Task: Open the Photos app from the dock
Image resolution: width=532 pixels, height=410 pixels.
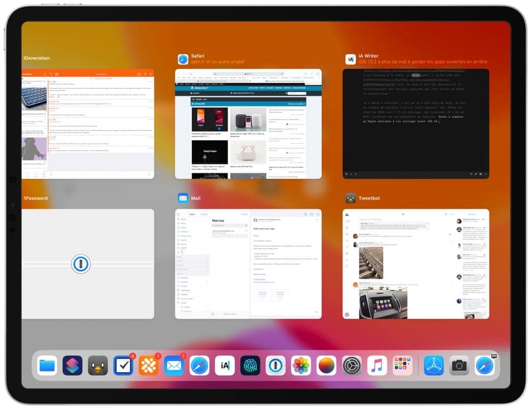Action: coord(301,365)
